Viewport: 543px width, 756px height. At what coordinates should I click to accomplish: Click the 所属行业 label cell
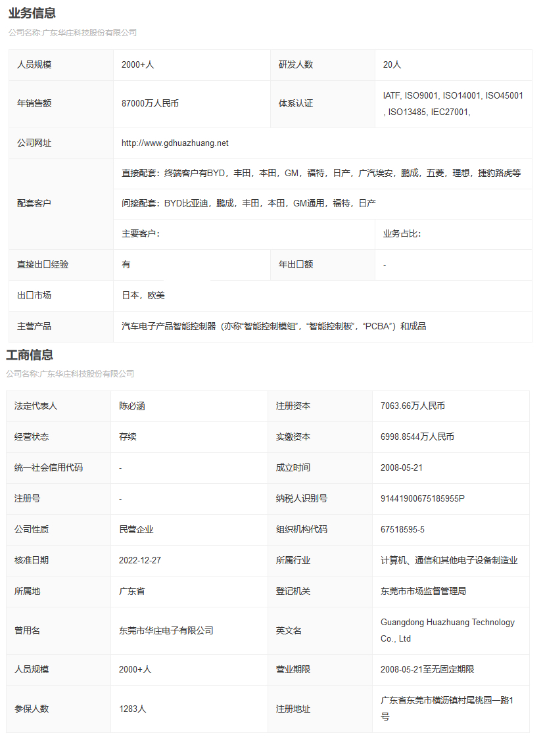point(320,560)
